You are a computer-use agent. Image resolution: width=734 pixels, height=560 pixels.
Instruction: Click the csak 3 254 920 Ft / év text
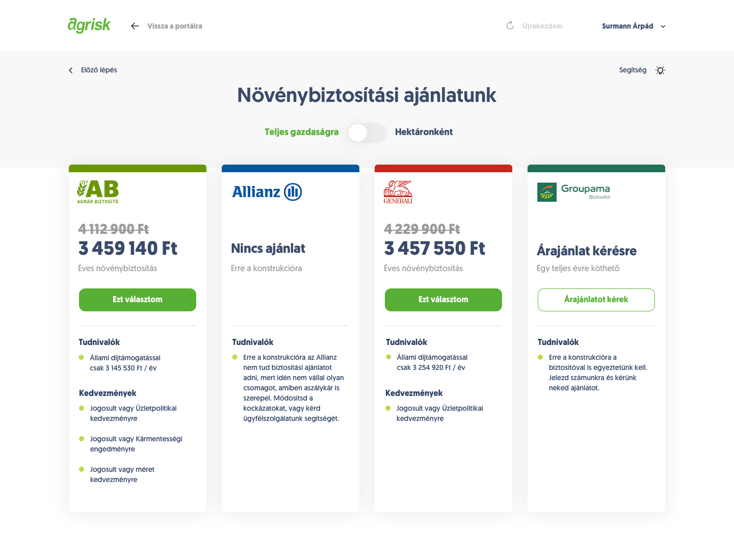(x=431, y=367)
